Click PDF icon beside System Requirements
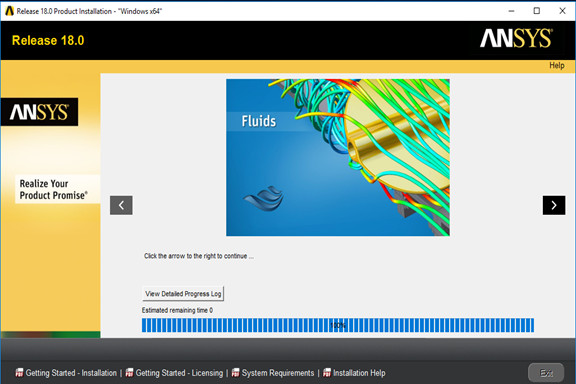The image size is (576, 384). (x=235, y=373)
